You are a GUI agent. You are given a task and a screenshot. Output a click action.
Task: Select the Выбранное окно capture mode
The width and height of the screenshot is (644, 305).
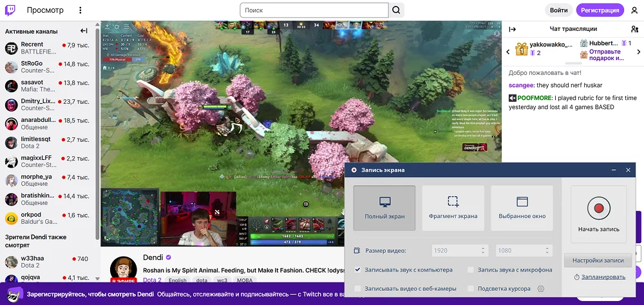pyautogui.click(x=522, y=208)
